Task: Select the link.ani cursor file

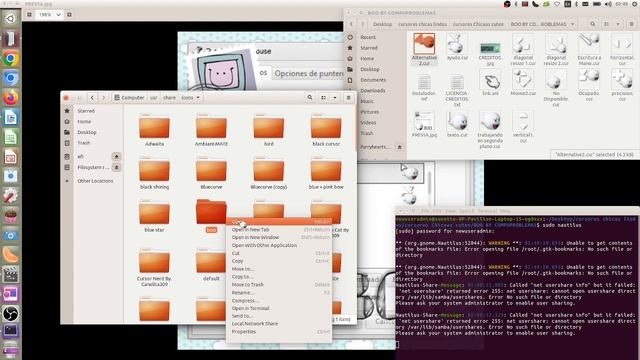Action: coord(490,83)
